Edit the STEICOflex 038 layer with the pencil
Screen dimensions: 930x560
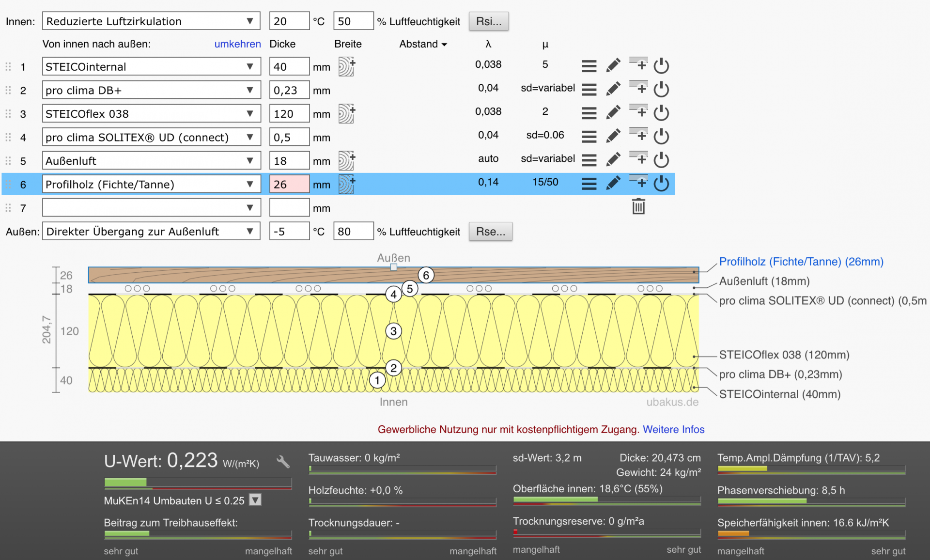[613, 112]
